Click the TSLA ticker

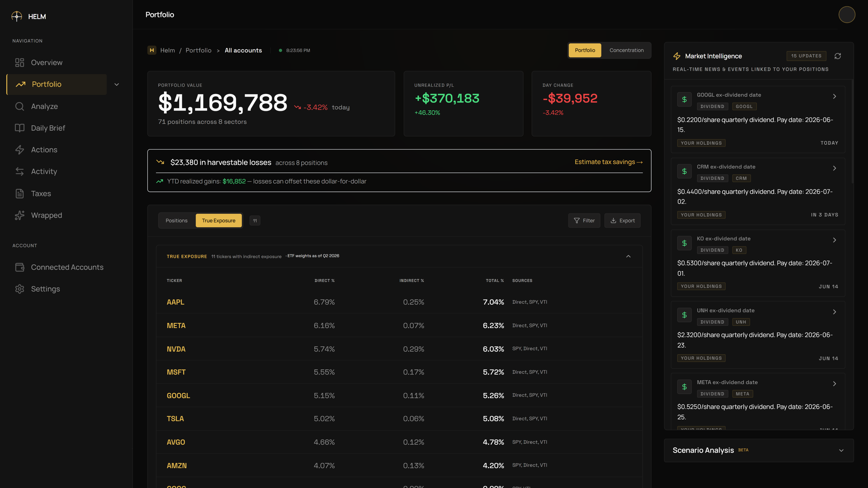[x=175, y=419]
